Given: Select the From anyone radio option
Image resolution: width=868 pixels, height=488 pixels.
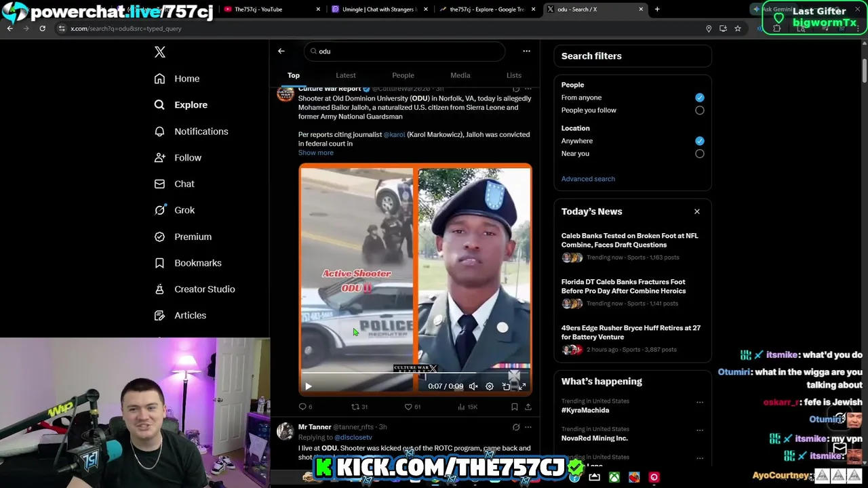Looking at the screenshot, I should tap(699, 98).
